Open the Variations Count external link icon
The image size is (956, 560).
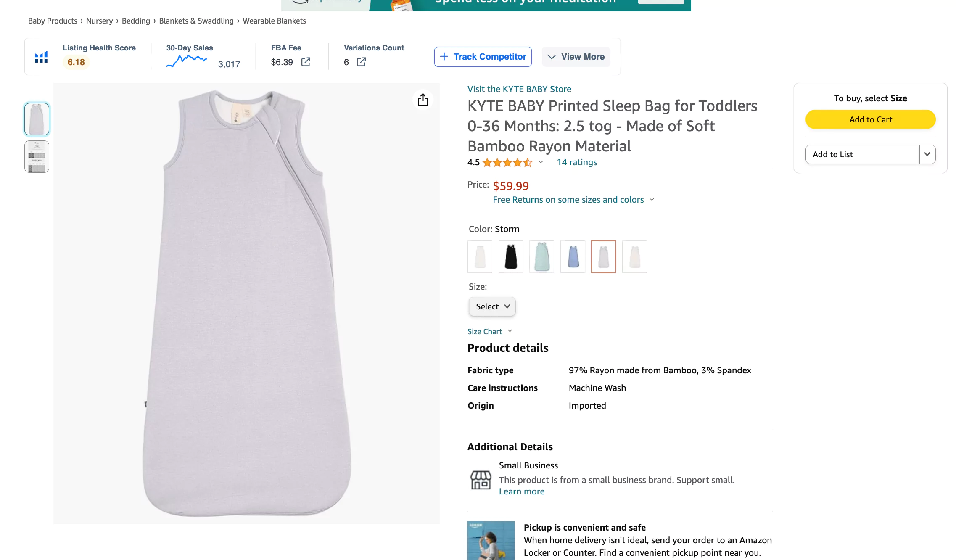(361, 62)
